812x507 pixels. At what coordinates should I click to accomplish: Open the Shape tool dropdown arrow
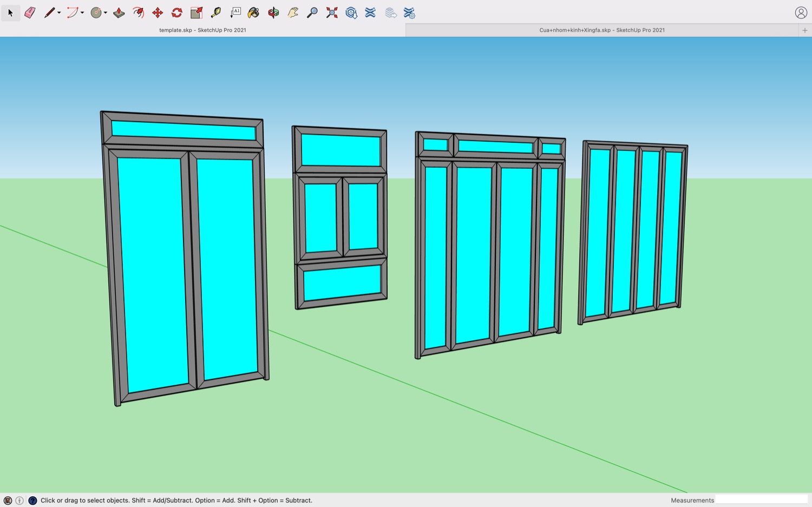pos(106,13)
